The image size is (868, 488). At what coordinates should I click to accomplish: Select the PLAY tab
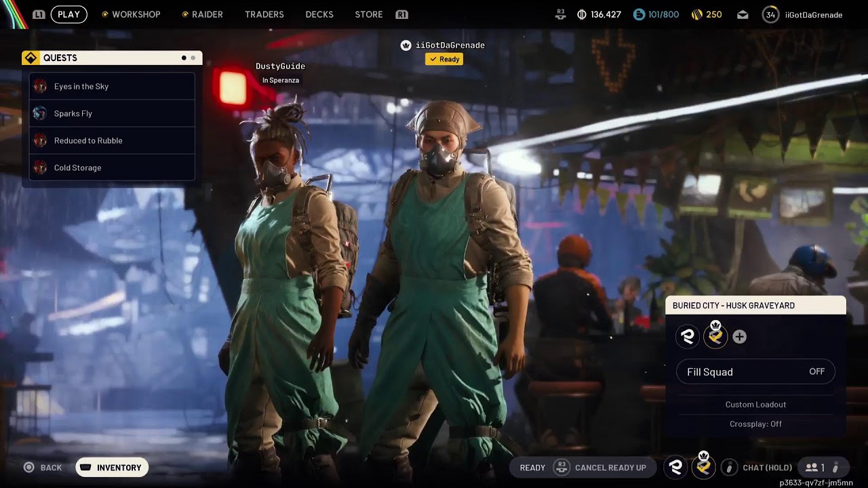click(x=68, y=14)
